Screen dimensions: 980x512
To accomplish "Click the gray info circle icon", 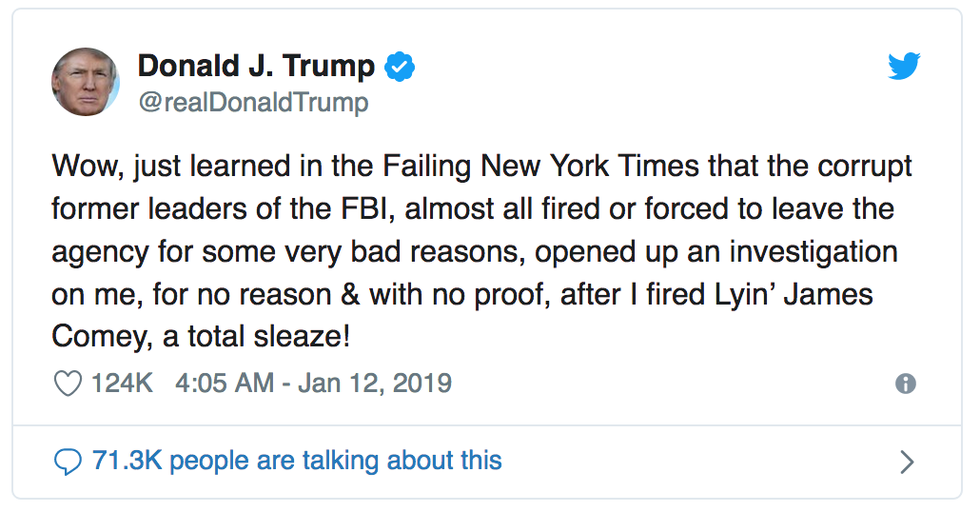I will pos(905,384).
